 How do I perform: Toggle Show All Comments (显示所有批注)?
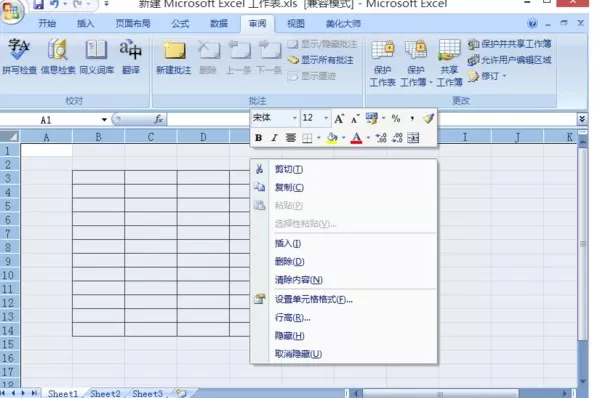point(321,60)
